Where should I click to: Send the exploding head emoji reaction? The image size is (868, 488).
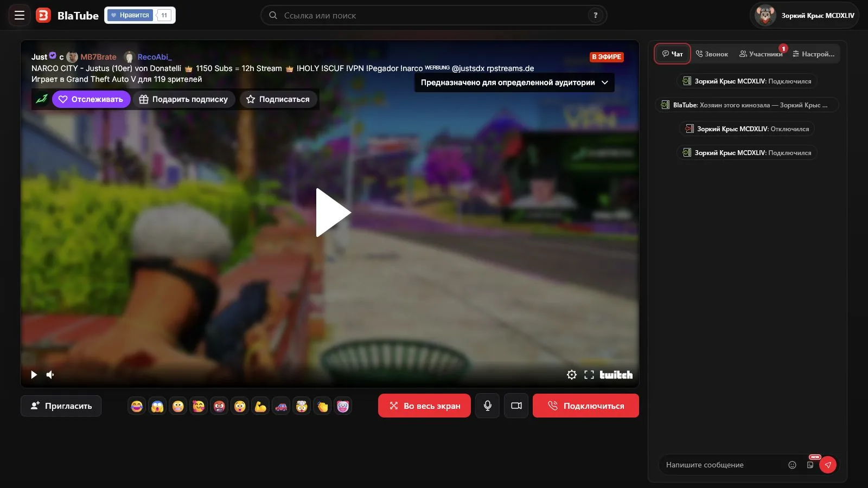pos(302,406)
